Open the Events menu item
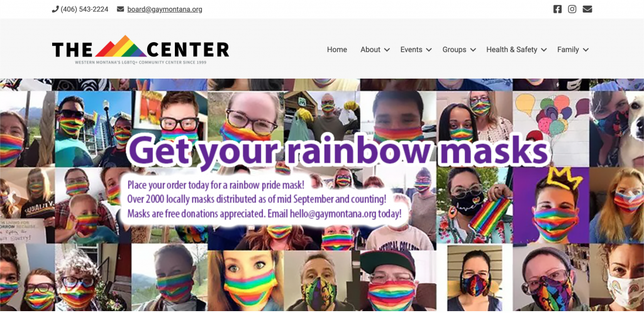 tap(411, 50)
